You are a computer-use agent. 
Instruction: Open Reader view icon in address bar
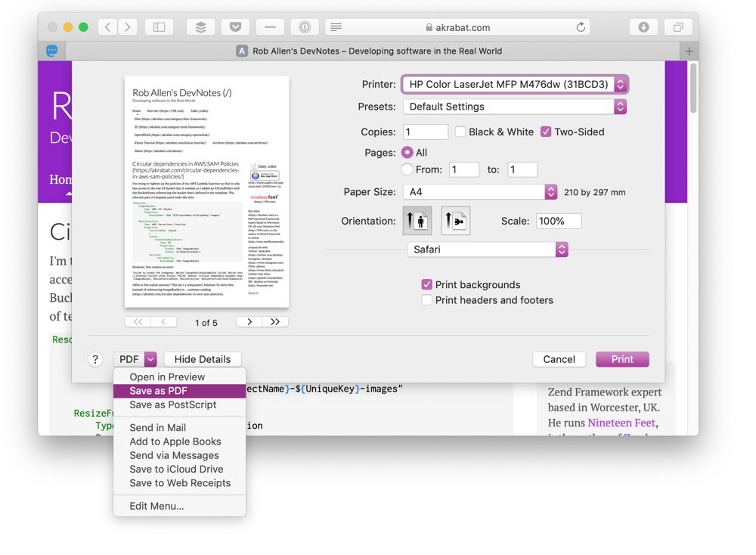(336, 27)
